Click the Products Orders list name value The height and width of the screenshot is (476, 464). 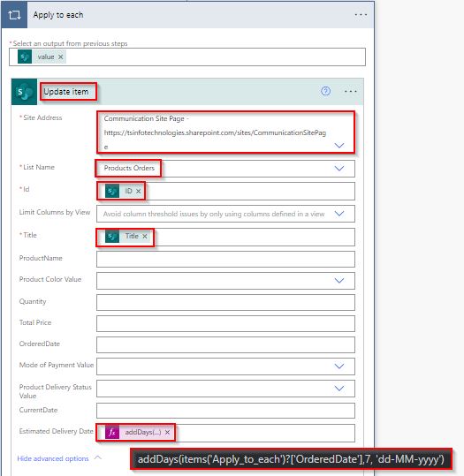point(129,168)
